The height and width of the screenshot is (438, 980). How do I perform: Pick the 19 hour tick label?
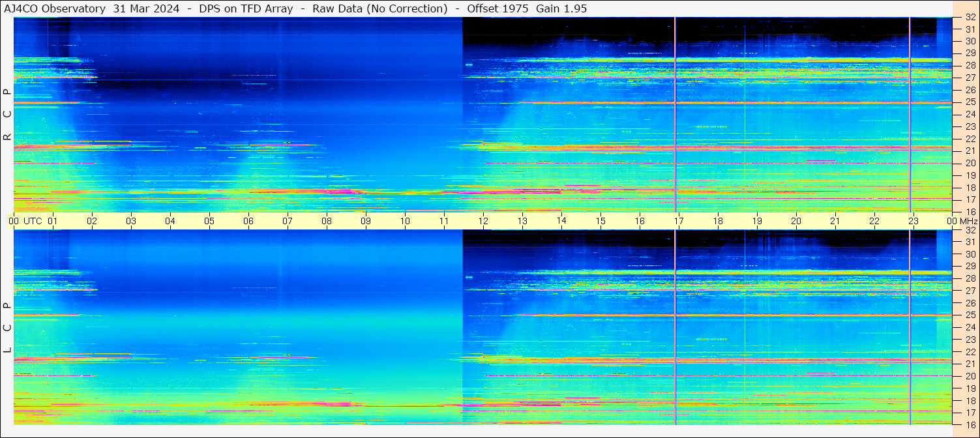click(x=757, y=221)
